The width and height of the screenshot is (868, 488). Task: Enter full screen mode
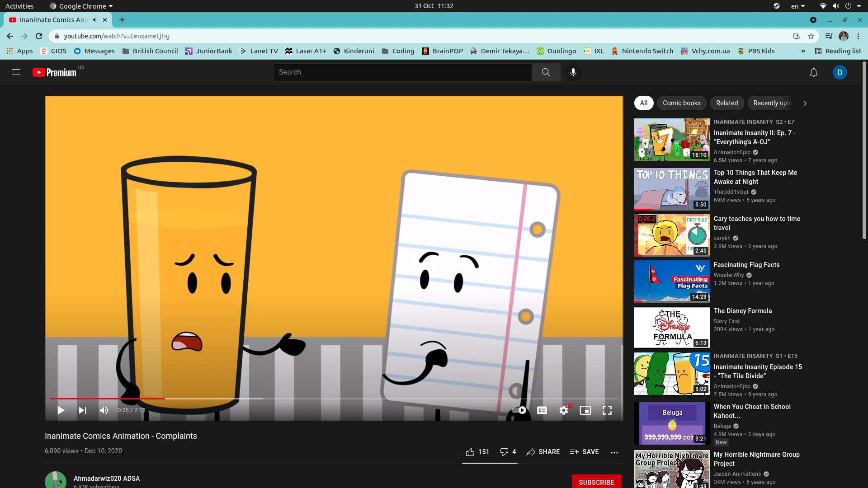[x=607, y=410]
